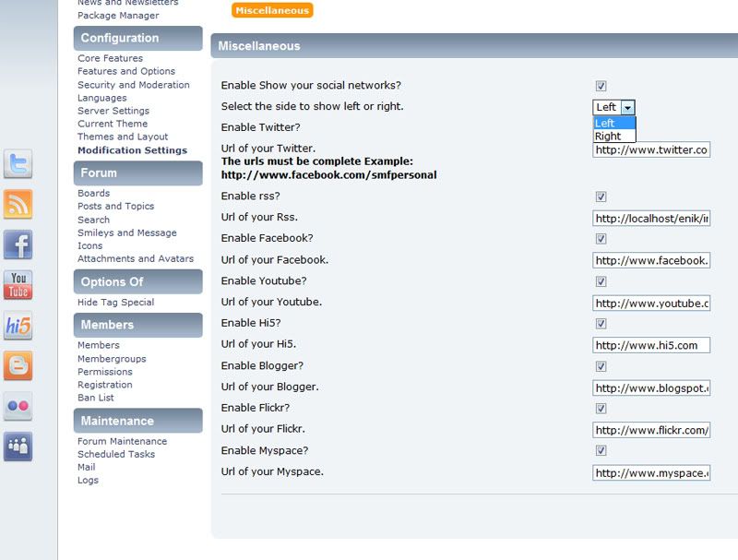Open the Ban List link
738x560 pixels.
click(96, 398)
